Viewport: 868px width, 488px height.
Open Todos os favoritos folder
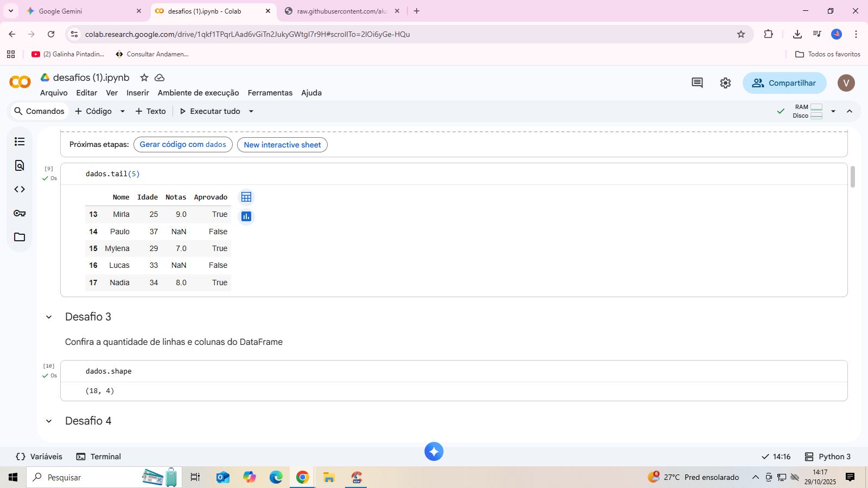pyautogui.click(x=828, y=54)
